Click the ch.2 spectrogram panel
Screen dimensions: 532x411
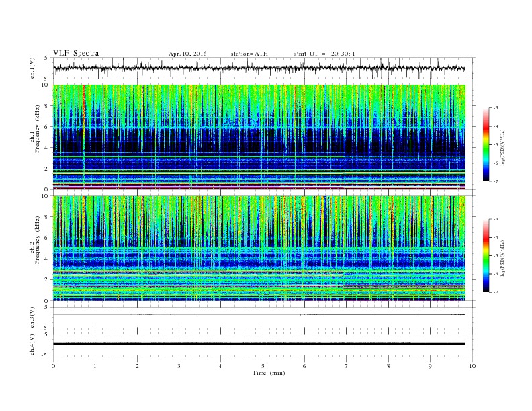tap(259, 248)
